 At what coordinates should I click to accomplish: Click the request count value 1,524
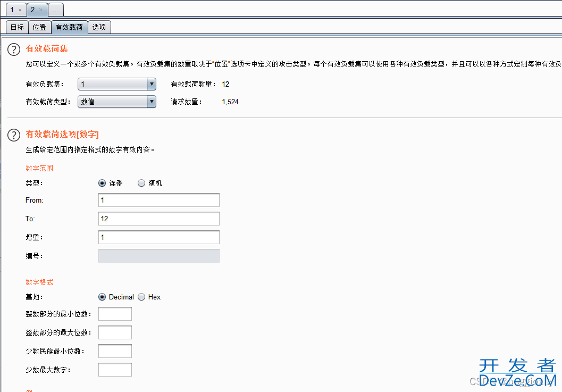(x=230, y=102)
